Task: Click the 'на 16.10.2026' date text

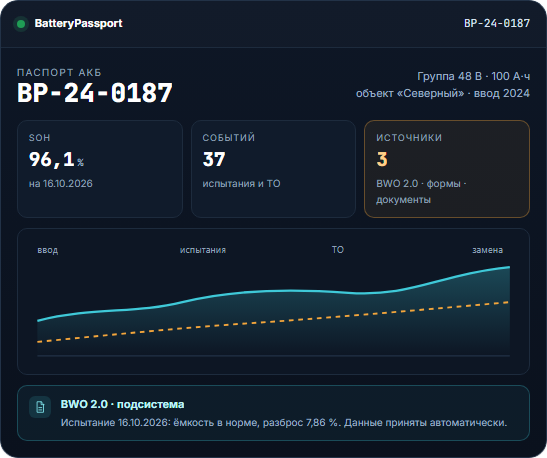Action: (x=61, y=183)
